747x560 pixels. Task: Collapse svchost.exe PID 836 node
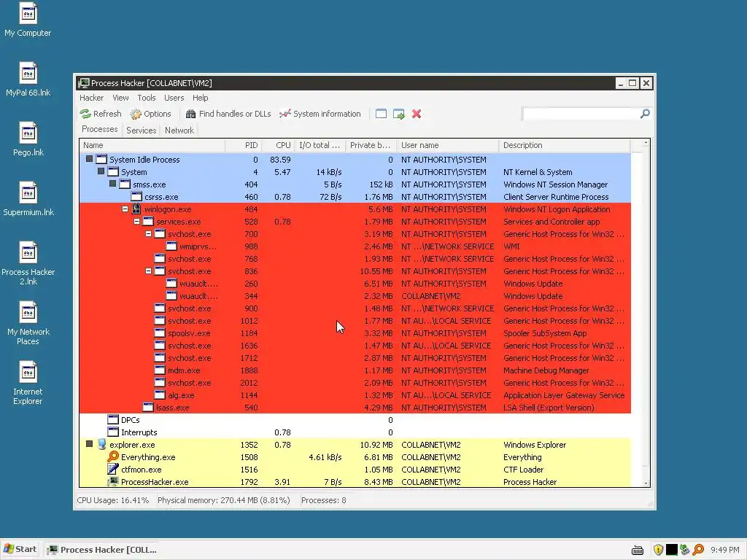148,271
